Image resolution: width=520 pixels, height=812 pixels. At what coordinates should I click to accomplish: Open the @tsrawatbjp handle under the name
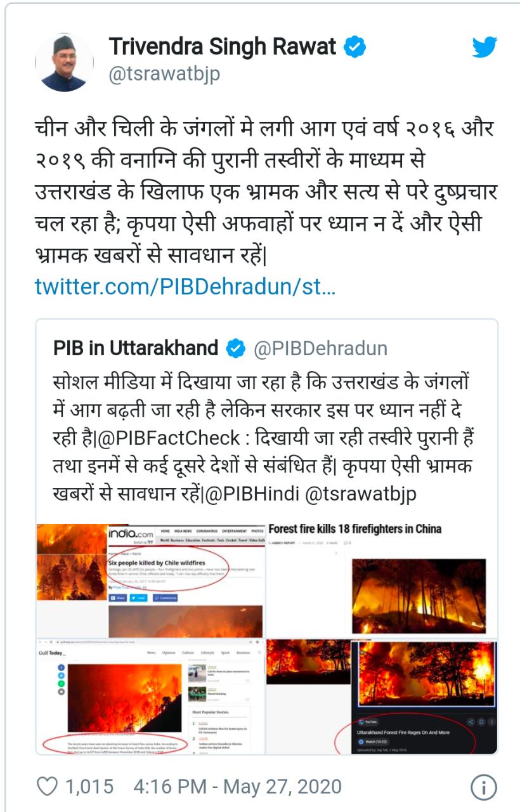tap(164, 74)
